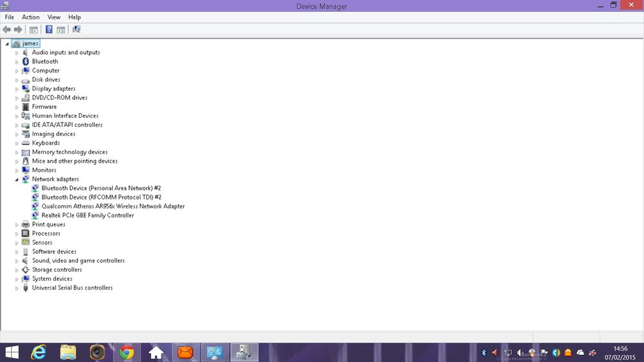Open Google Chrome from the taskbar
Viewport: 644px width, 362px height.
pos(127,352)
